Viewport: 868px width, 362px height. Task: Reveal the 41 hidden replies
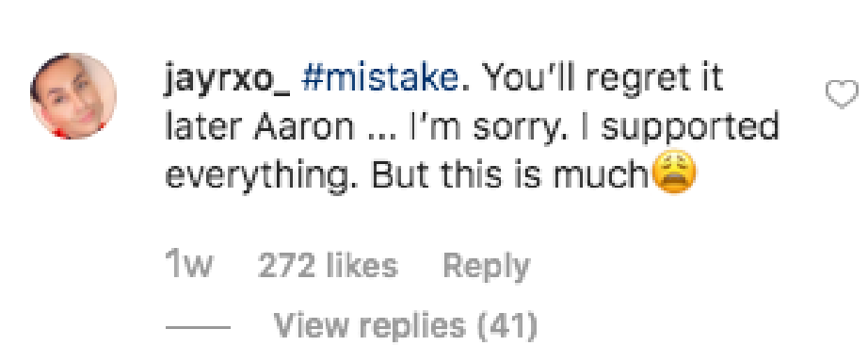pyautogui.click(x=405, y=326)
